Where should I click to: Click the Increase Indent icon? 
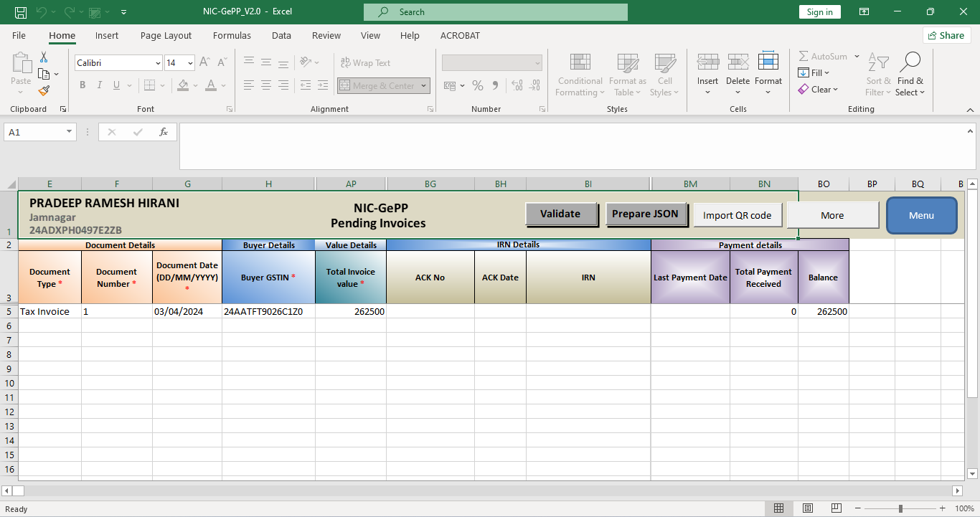(x=324, y=85)
